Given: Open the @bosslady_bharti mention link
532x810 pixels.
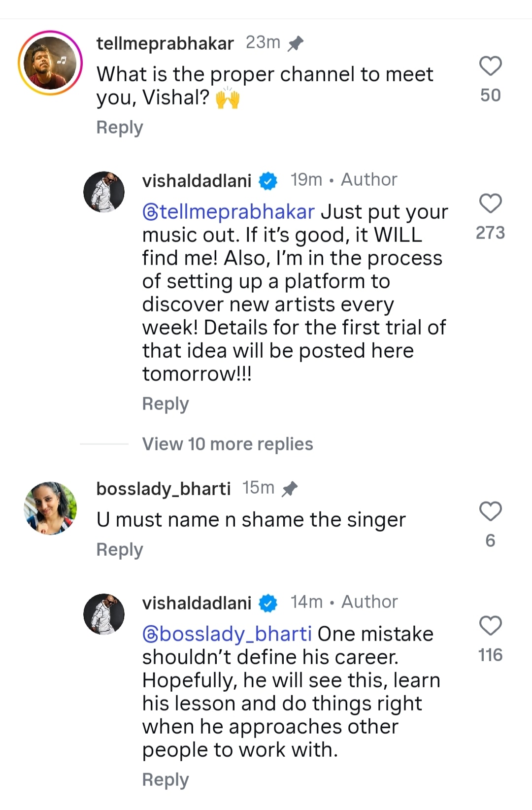Looking at the screenshot, I should 227,634.
